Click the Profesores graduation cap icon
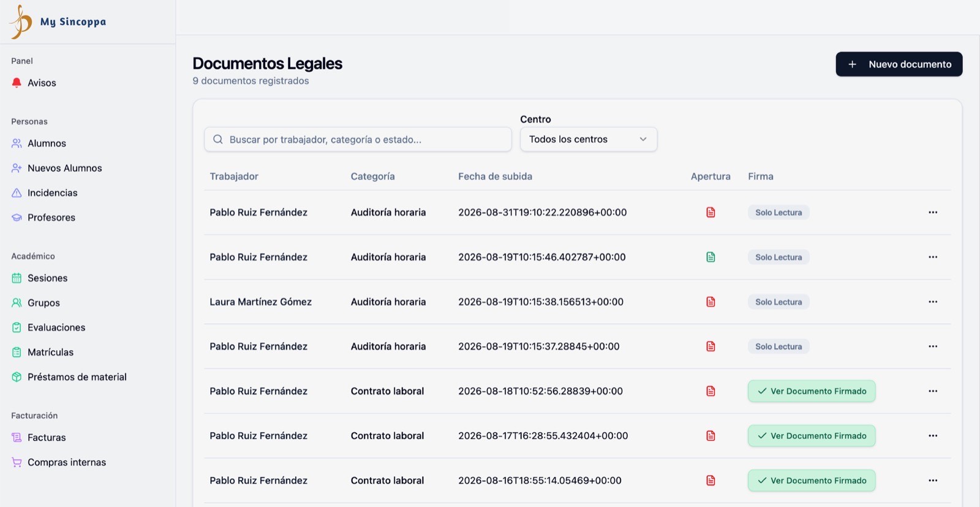 pos(17,218)
